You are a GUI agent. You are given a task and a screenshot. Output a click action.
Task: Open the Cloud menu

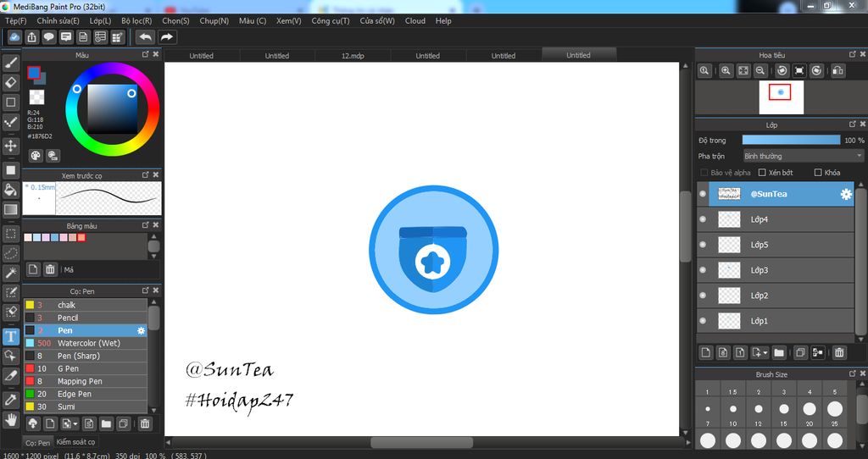(x=415, y=20)
